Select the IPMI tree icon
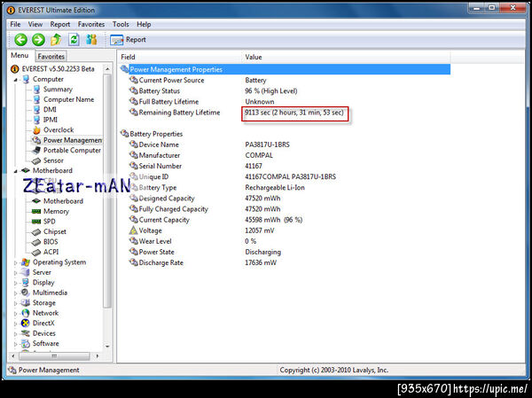The image size is (532, 398). [x=36, y=120]
